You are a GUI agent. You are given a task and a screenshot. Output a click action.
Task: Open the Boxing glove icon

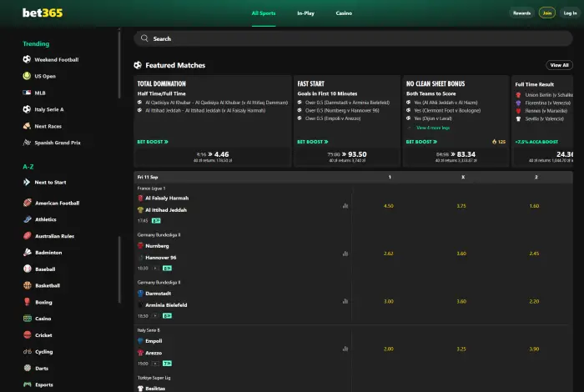(28, 302)
